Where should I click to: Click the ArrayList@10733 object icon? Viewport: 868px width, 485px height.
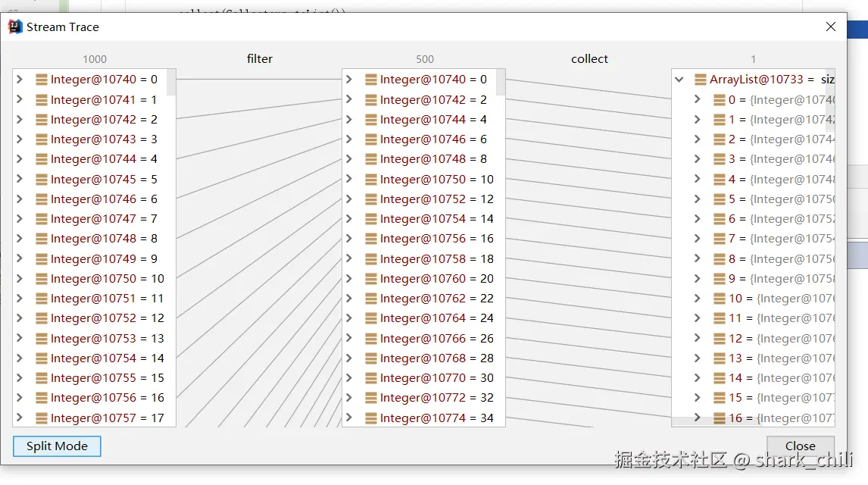(701, 80)
